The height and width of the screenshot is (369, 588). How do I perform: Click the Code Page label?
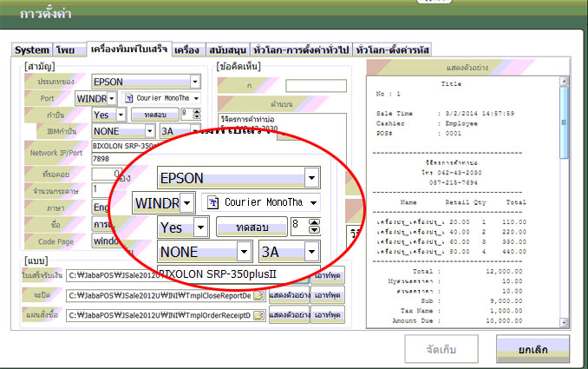56,241
